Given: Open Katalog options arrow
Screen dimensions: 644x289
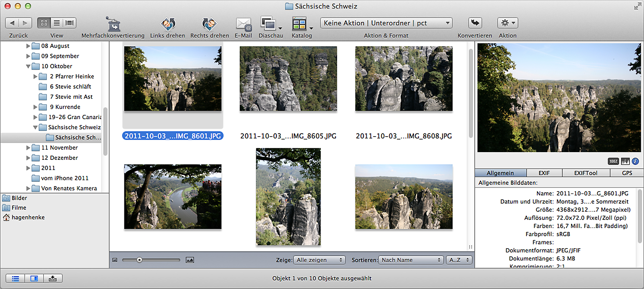Looking at the screenshot, I should tap(311, 28).
